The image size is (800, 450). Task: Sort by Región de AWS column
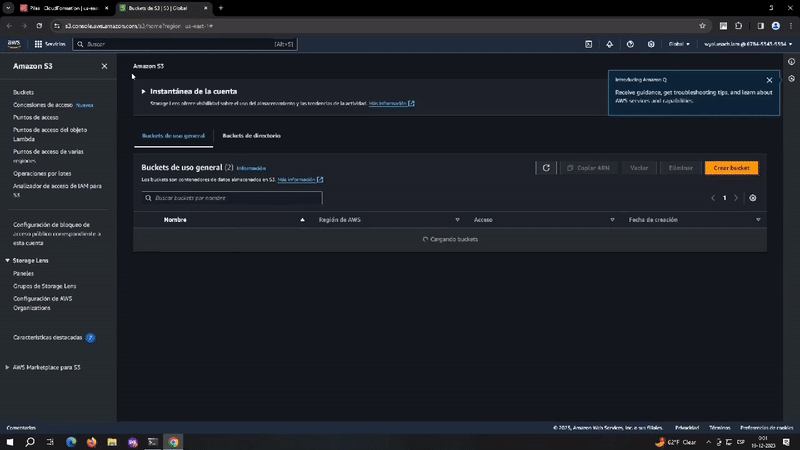point(339,220)
